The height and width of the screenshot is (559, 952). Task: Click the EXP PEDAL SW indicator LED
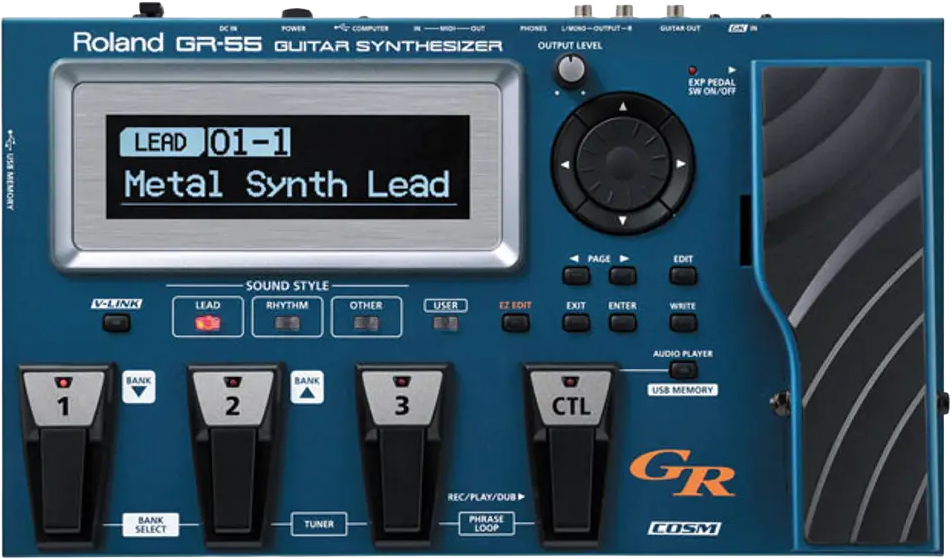693,71
